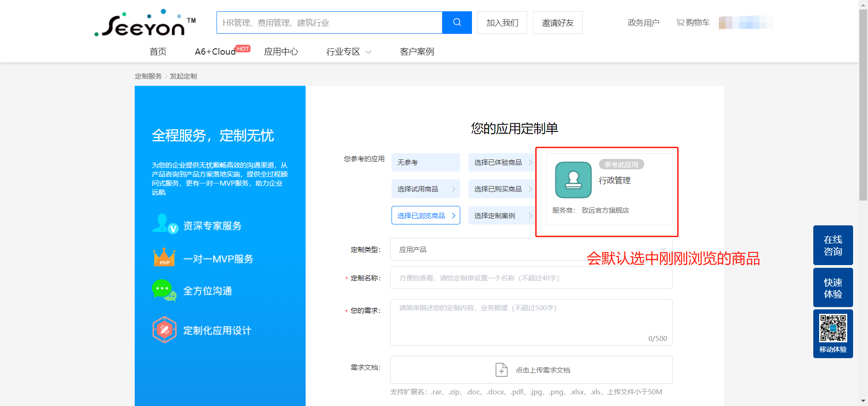Click the 一对一MVP服务 crown icon
Screen dimensions: 868x406
[x=165, y=257]
